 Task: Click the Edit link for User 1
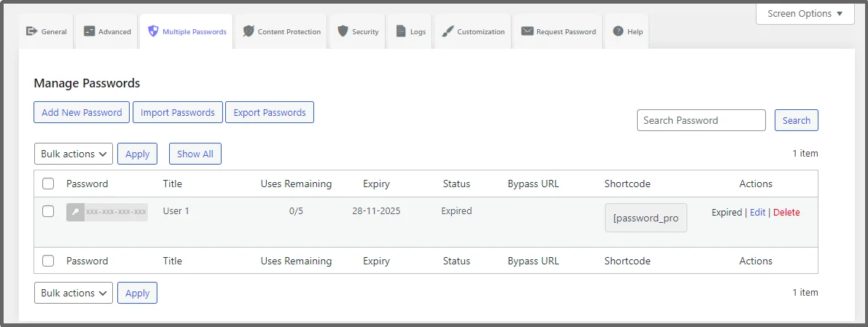(757, 212)
